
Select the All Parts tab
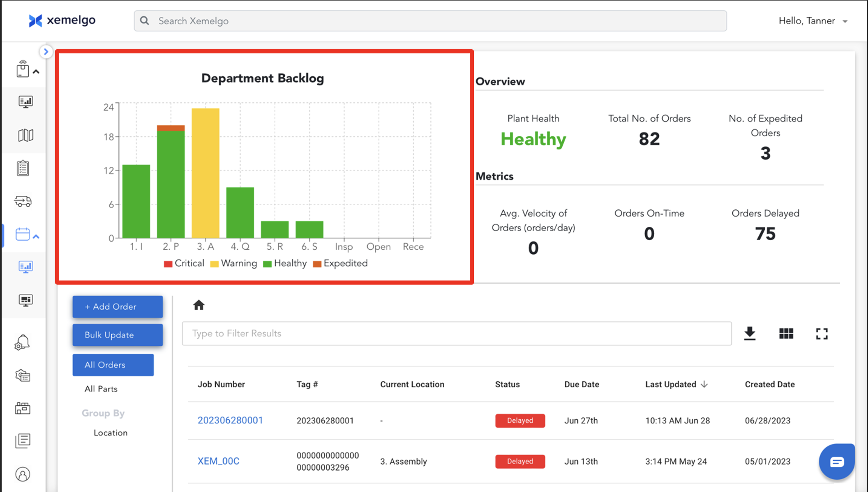coord(101,389)
